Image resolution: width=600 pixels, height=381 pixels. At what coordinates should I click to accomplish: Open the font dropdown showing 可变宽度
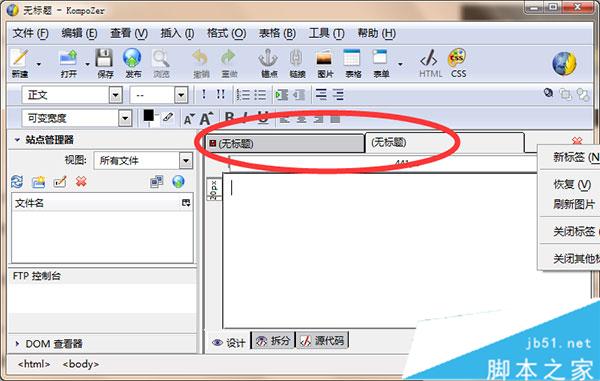(77, 118)
